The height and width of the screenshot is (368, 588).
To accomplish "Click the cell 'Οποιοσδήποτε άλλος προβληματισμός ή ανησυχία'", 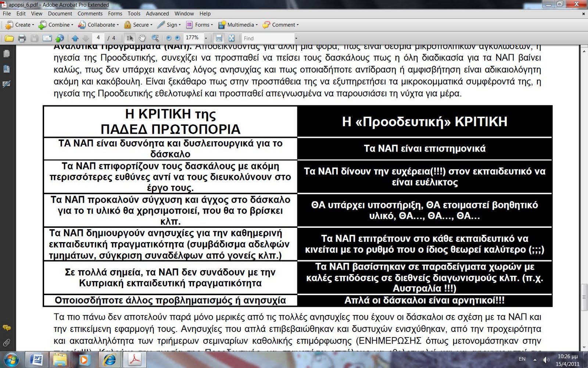I will coord(170,300).
